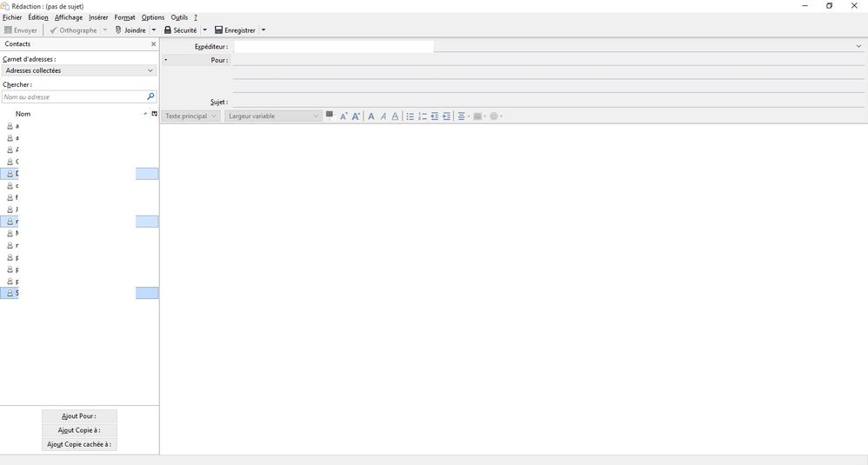Image resolution: width=868 pixels, height=465 pixels.
Task: Click the Ajout Copie cachée à button
Action: 79,444
